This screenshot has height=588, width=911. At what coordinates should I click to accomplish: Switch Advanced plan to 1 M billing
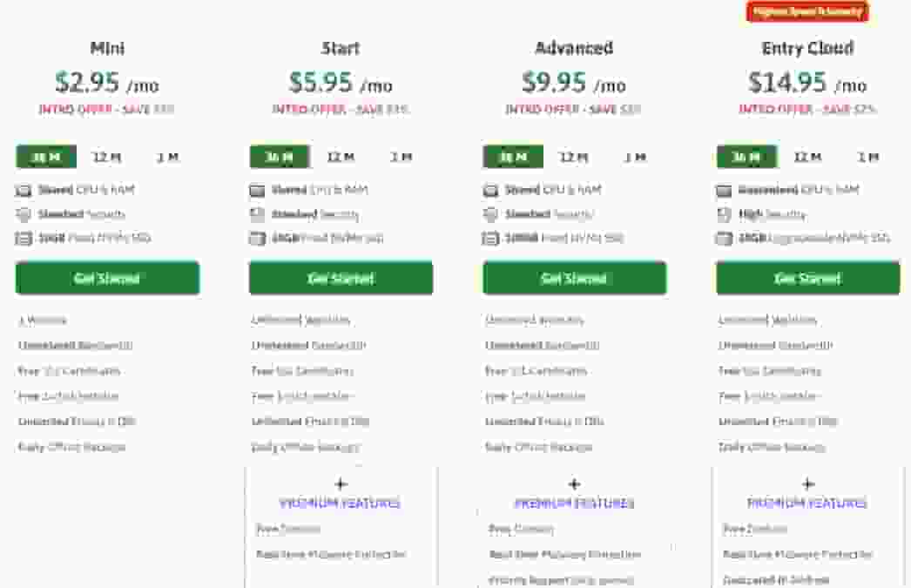click(632, 157)
